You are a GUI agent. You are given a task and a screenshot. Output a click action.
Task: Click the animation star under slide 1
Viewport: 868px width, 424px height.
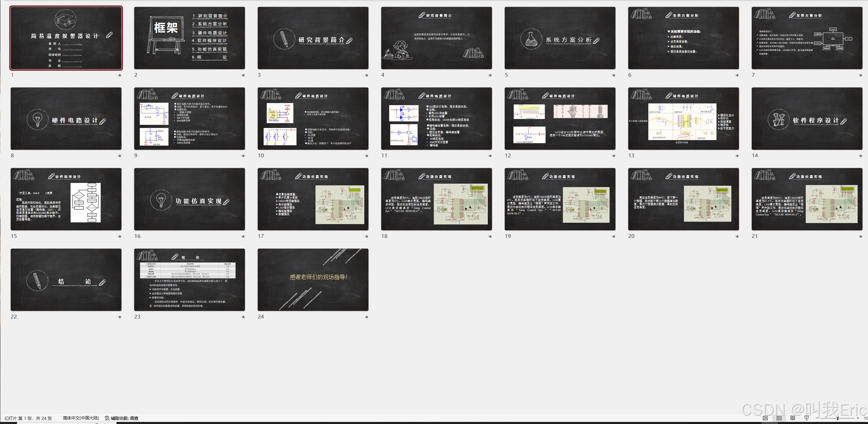point(120,75)
